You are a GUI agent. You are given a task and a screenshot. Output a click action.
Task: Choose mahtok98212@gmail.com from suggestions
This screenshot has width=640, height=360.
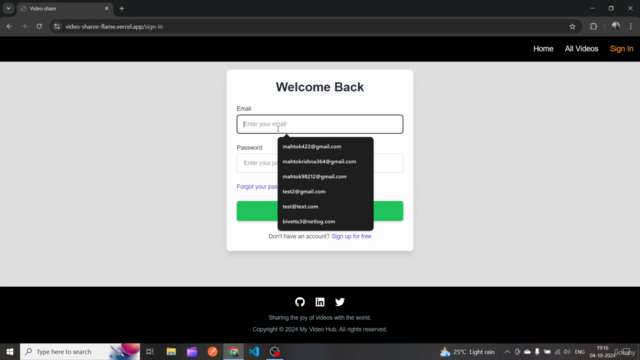[x=325, y=177]
